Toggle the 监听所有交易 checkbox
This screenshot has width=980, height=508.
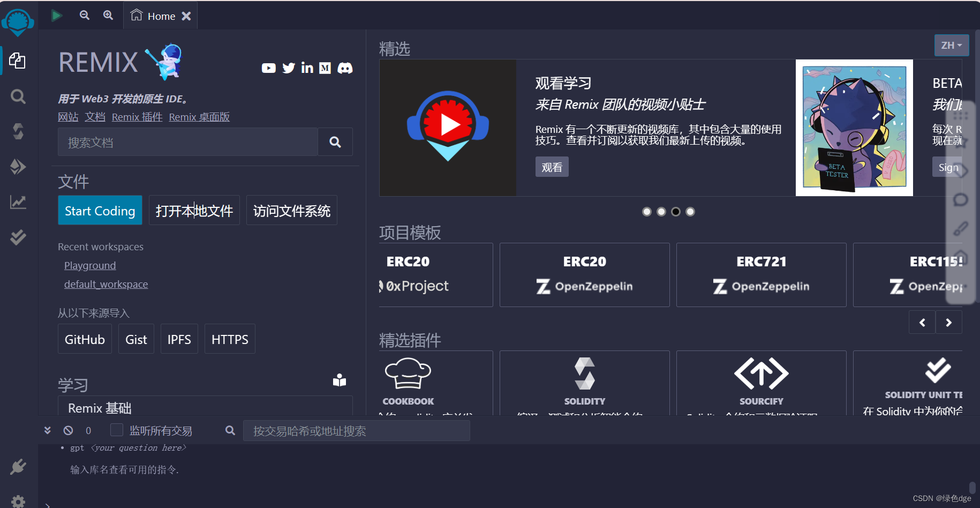point(117,430)
